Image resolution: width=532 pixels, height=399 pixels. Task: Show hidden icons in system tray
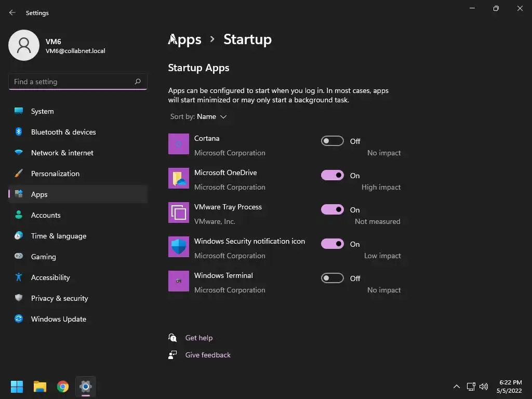456,387
